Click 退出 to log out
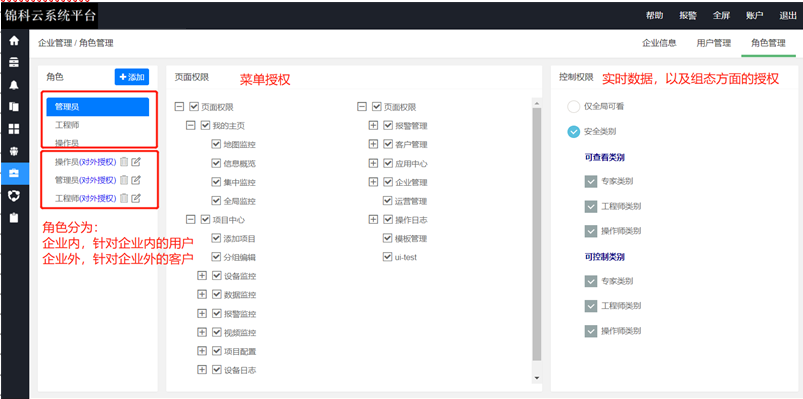 [788, 15]
